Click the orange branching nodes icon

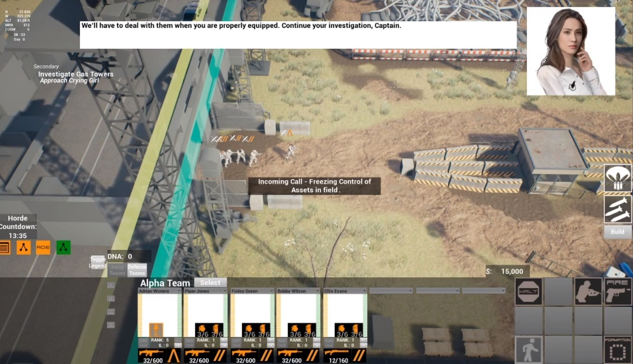pos(23,247)
